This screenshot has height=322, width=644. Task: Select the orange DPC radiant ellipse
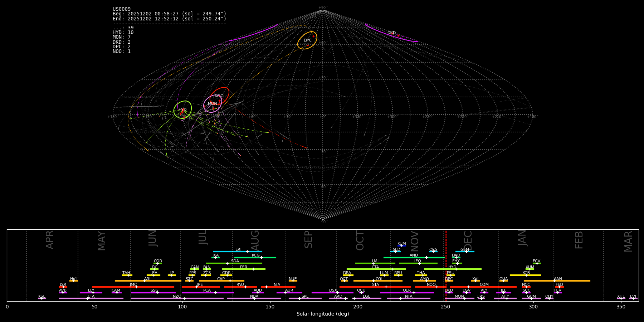tap(307, 40)
